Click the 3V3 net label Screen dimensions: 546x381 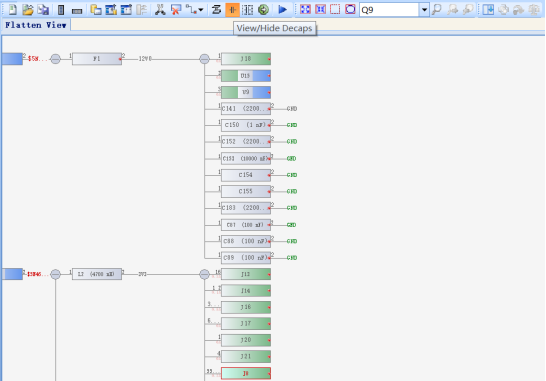[x=142, y=274]
